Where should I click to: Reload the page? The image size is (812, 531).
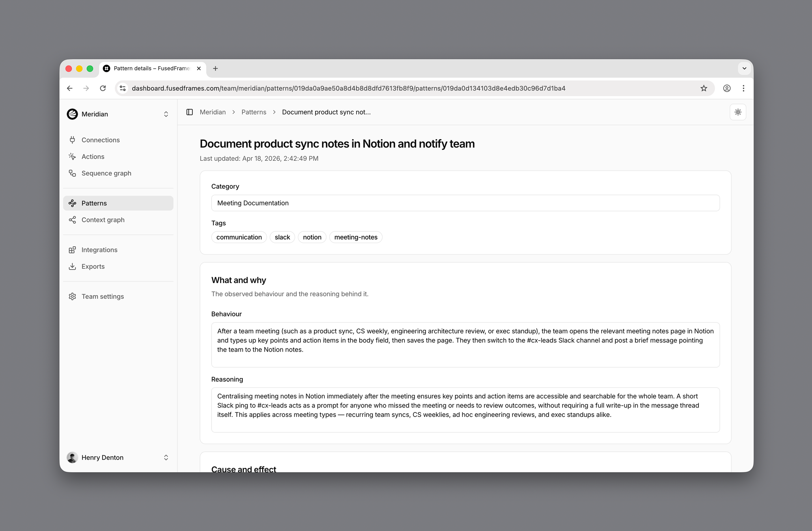pyautogui.click(x=103, y=88)
